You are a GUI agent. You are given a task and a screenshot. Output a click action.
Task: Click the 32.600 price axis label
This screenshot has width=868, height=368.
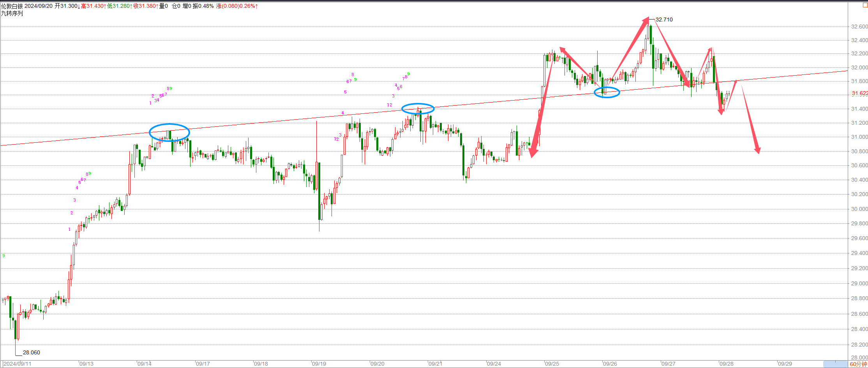click(x=859, y=27)
